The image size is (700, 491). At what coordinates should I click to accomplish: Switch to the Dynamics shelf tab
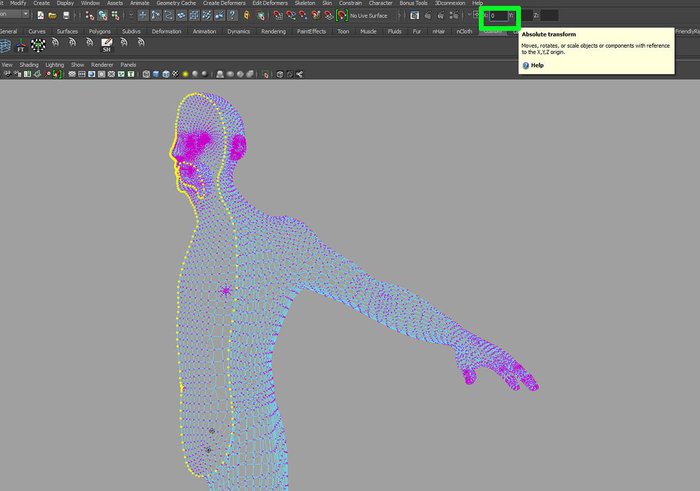[238, 31]
